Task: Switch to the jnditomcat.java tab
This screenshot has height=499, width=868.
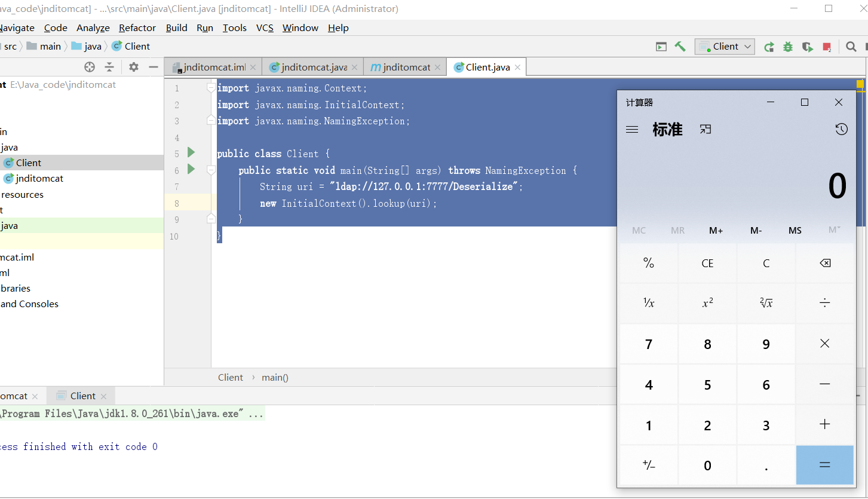Action: 312,68
